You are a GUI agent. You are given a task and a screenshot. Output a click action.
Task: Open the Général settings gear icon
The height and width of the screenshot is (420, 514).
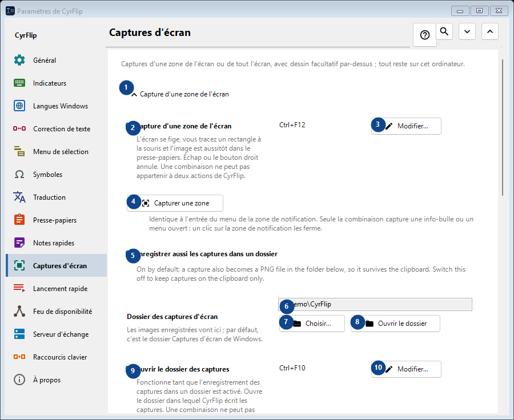pyautogui.click(x=19, y=60)
